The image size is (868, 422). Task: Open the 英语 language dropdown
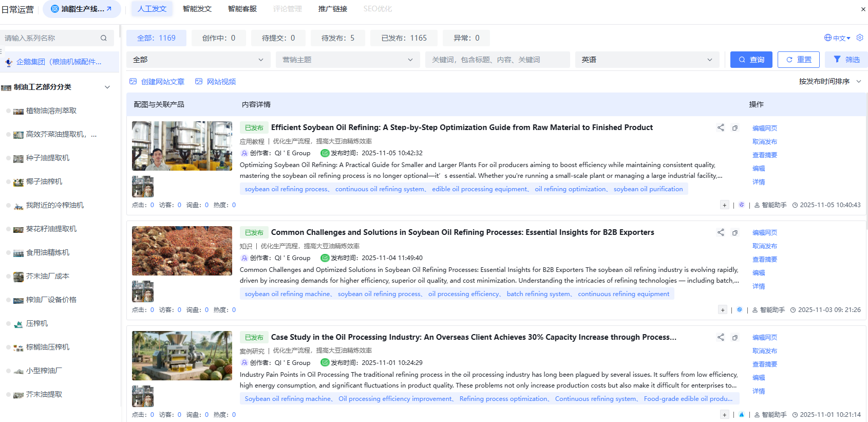coord(647,60)
